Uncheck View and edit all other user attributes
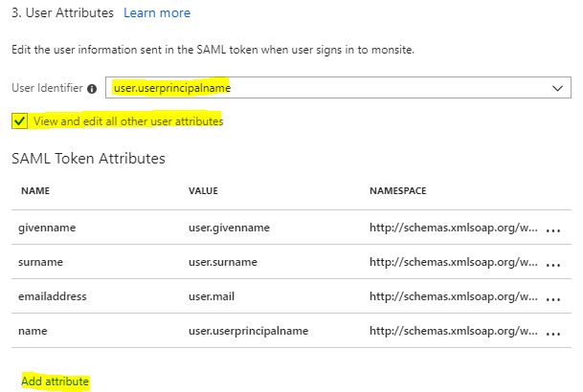The image size is (583, 392). [x=19, y=120]
